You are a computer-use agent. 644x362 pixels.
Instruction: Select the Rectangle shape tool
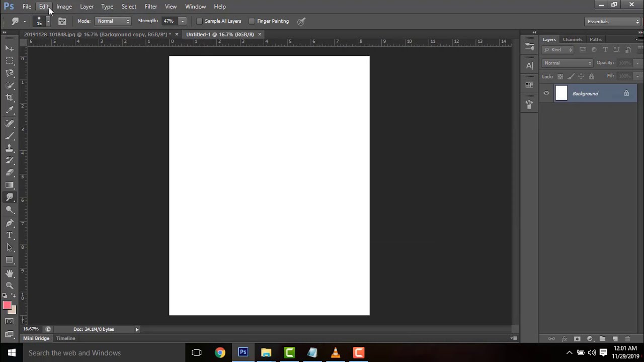pos(10,260)
